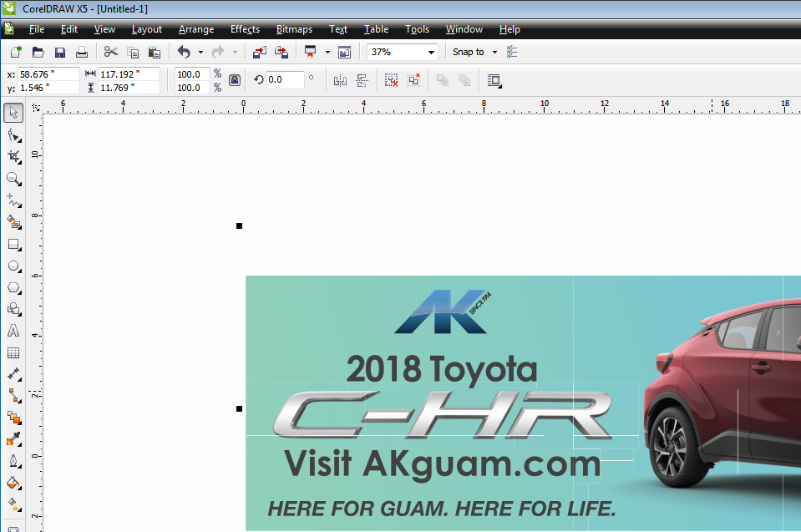Edit the x position field showing 58.676
This screenshot has height=532, width=801.
48,74
